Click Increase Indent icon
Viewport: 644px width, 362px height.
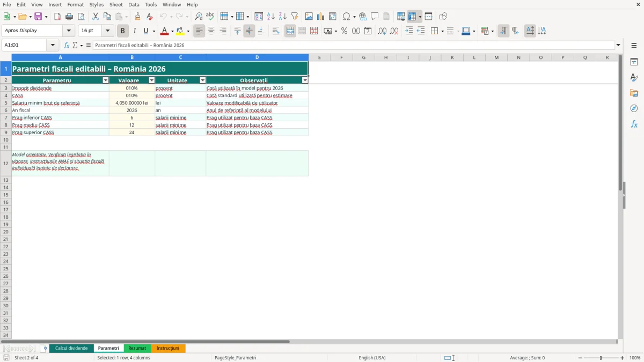[409, 31]
